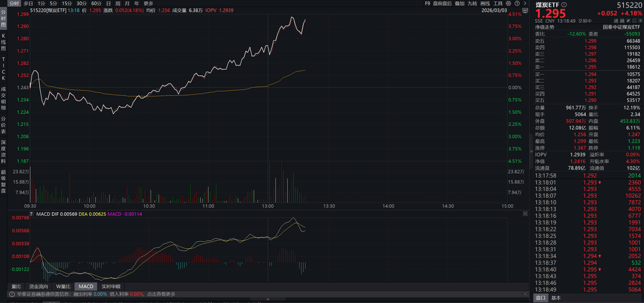644x303 pixels.
Task: Expand the 更多 period options
Action: (x=148, y=3)
